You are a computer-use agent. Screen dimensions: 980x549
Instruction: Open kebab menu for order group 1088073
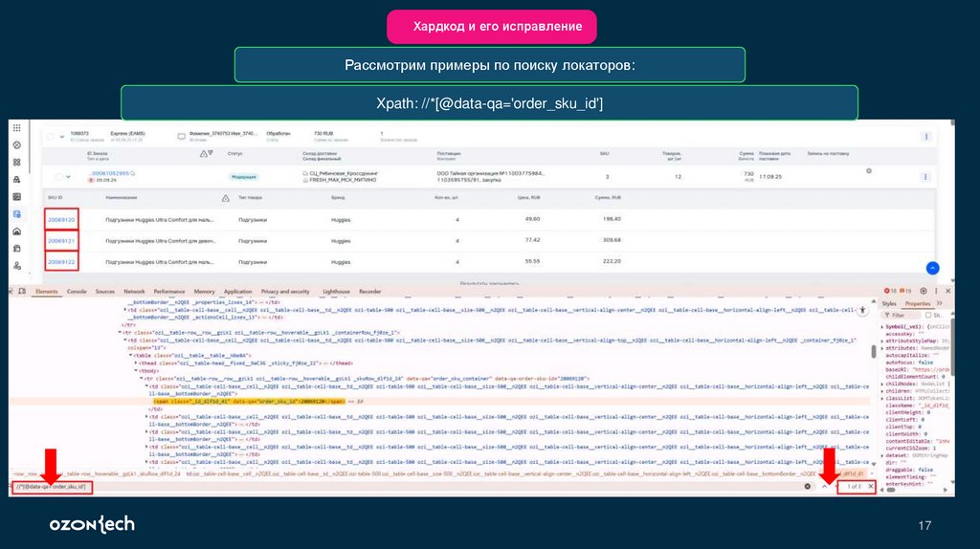pyautogui.click(x=926, y=136)
